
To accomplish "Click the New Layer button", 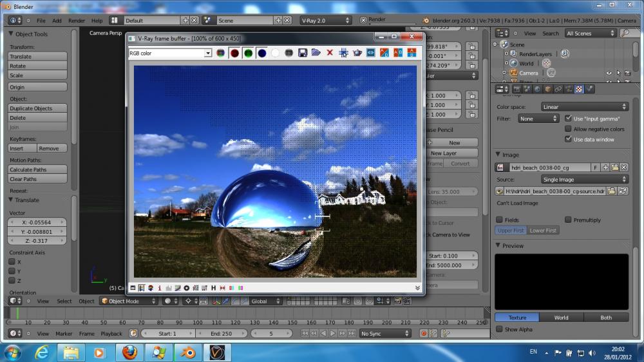I will (452, 153).
